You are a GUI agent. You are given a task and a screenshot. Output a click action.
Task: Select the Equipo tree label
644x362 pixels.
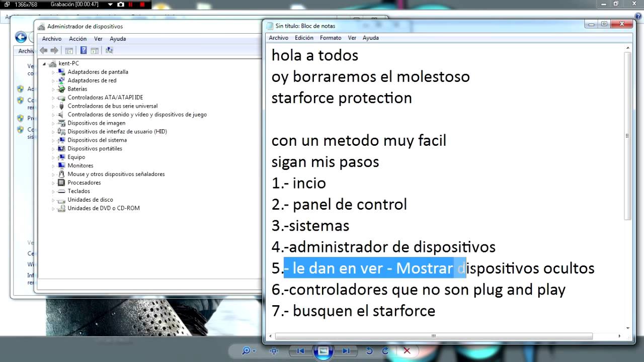76,157
